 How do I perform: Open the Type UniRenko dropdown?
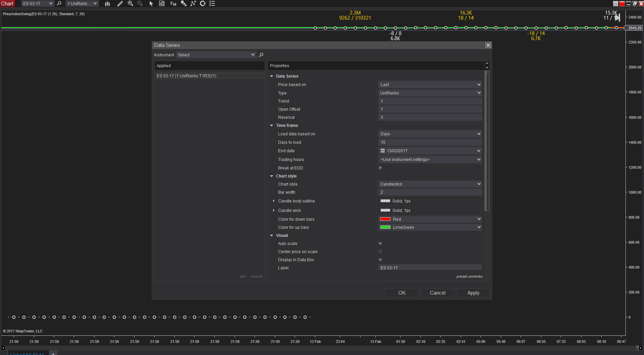430,93
